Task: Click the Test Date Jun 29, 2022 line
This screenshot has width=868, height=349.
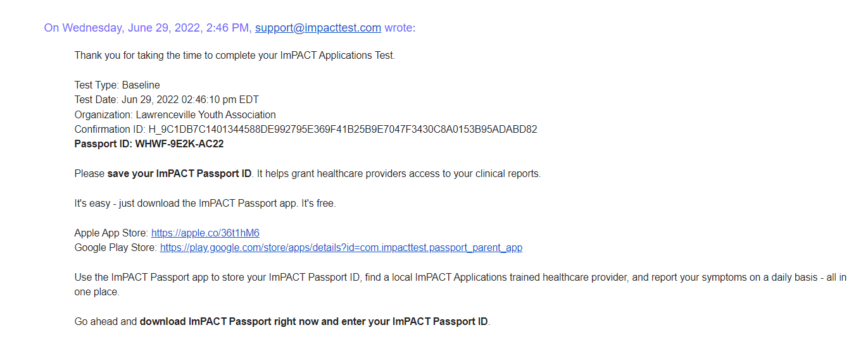Action: click(x=167, y=100)
